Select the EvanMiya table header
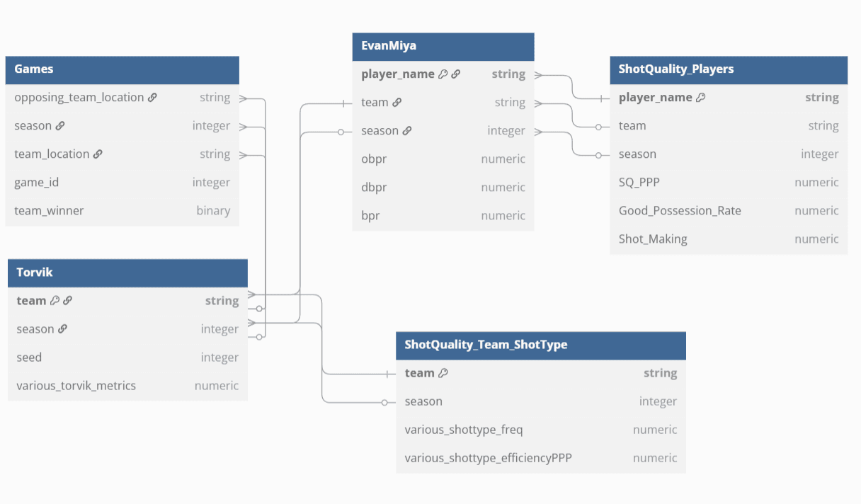Viewport: 861px width, 504px height. [x=443, y=46]
